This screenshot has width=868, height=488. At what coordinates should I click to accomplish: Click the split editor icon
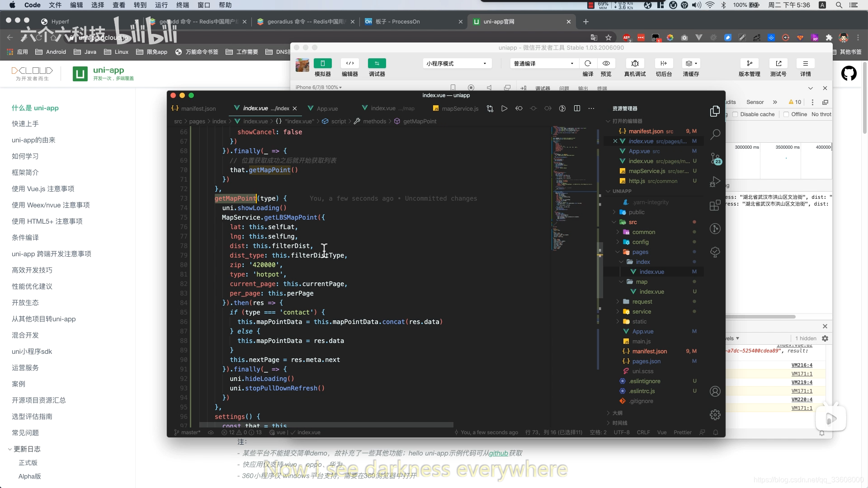[577, 108]
